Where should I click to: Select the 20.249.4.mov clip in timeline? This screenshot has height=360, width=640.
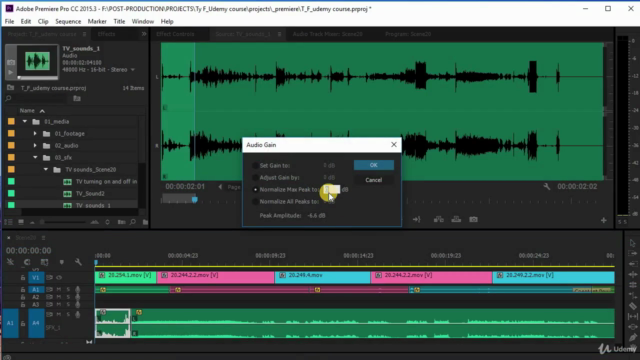click(322, 277)
